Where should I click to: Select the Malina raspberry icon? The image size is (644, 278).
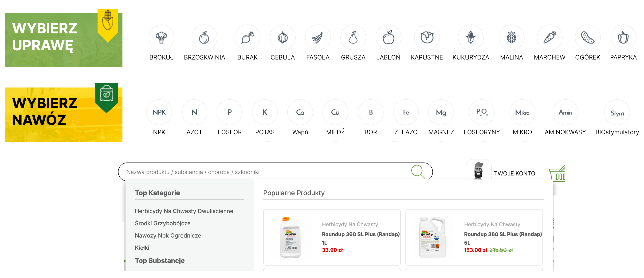pos(511,38)
